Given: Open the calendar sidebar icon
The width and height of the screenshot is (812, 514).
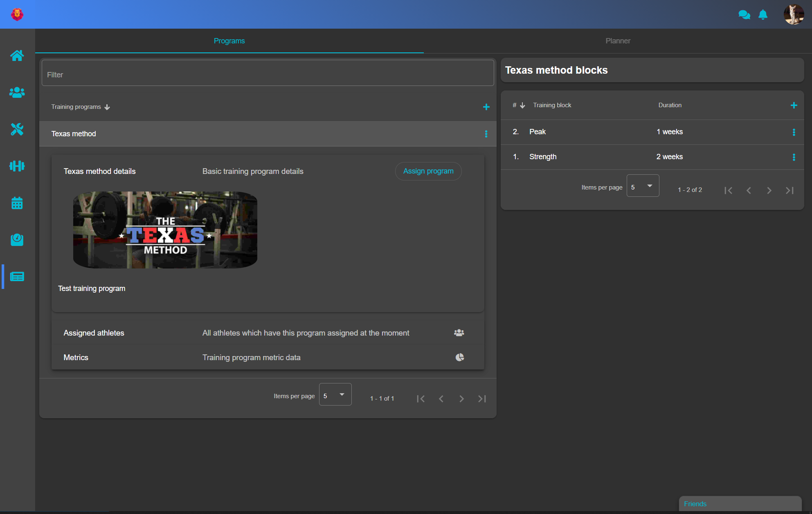Looking at the screenshot, I should pos(17,203).
